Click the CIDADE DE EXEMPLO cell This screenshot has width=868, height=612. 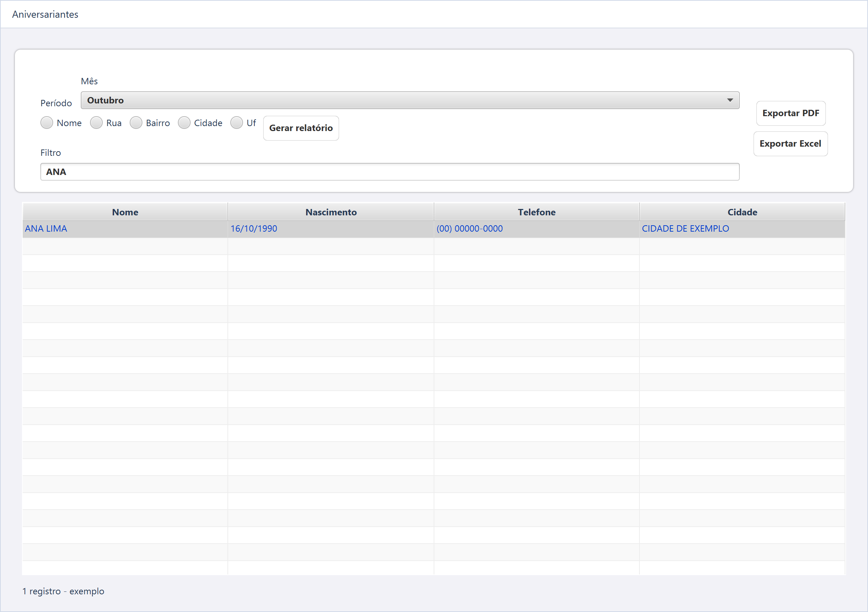point(742,229)
